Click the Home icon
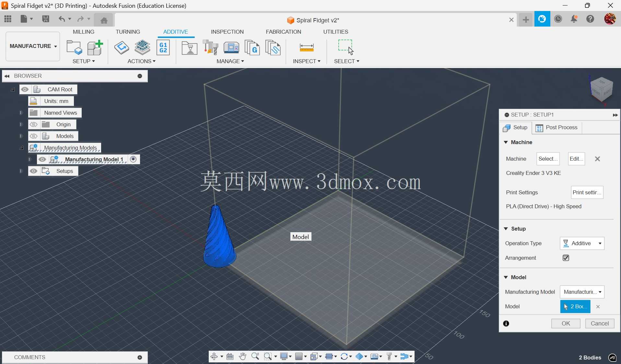The height and width of the screenshot is (364, 621). pos(104,20)
